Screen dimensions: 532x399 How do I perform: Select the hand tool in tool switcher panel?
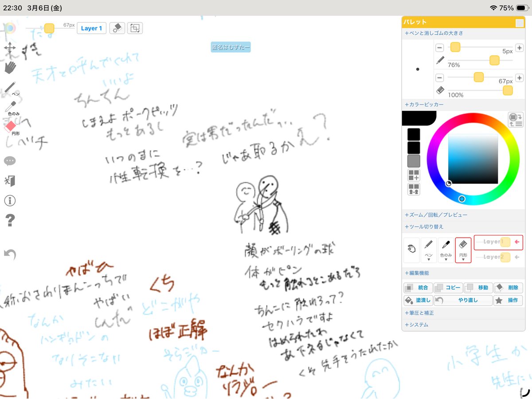tap(411, 250)
